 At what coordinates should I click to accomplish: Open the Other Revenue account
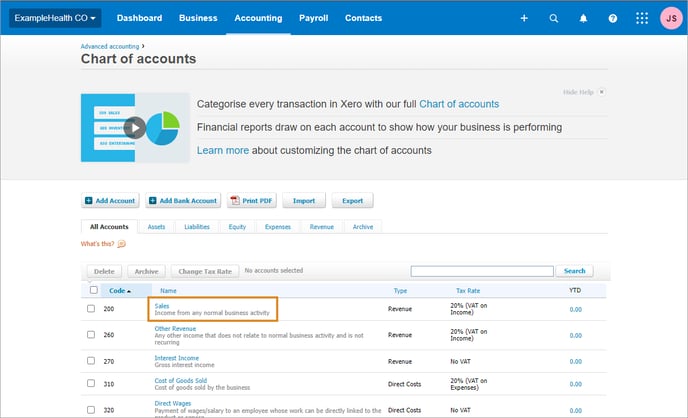175,329
